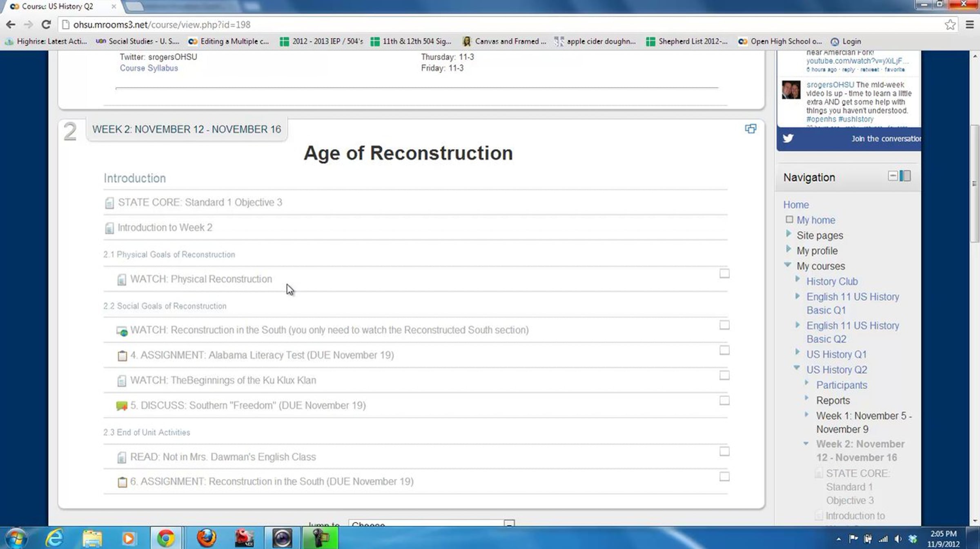Select the Course: US History Q2 browser tab

[x=57, y=7]
